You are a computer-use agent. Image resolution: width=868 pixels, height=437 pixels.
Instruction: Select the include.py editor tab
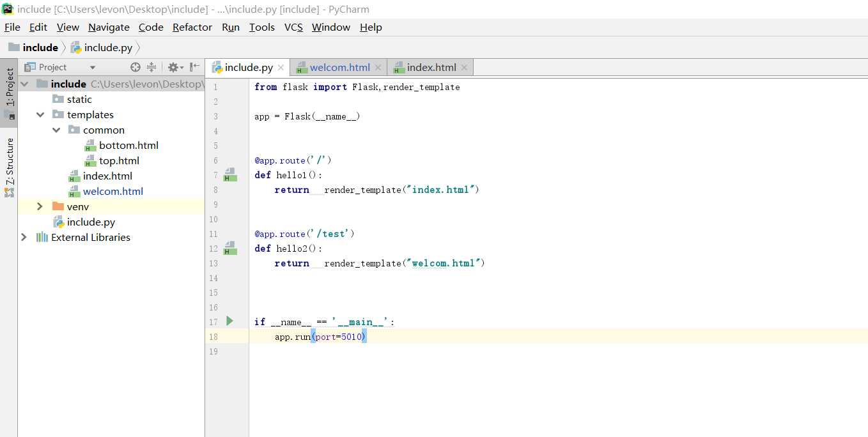coord(248,67)
